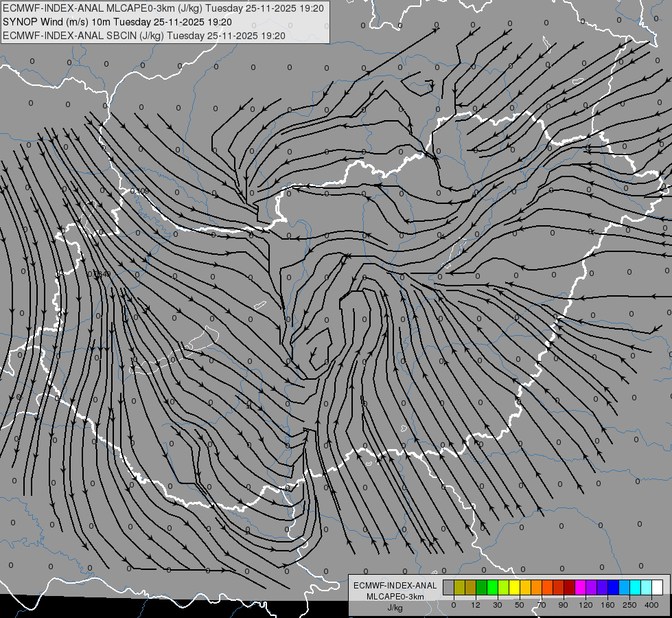
Task: Click the legend tick value '90'
Action: click(x=563, y=605)
